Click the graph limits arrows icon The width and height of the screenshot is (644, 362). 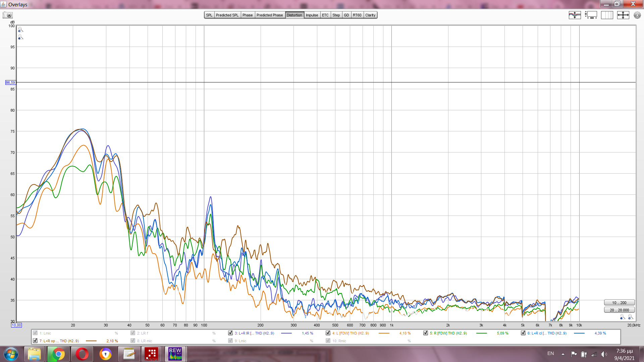(x=623, y=15)
